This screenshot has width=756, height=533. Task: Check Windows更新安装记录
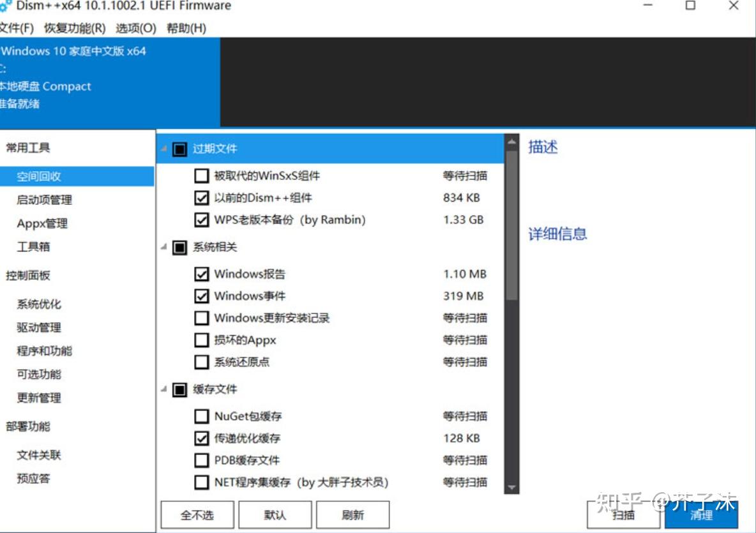click(202, 318)
